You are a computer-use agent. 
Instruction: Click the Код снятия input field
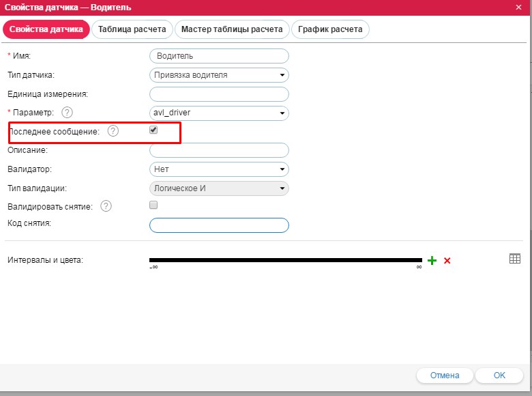click(218, 225)
